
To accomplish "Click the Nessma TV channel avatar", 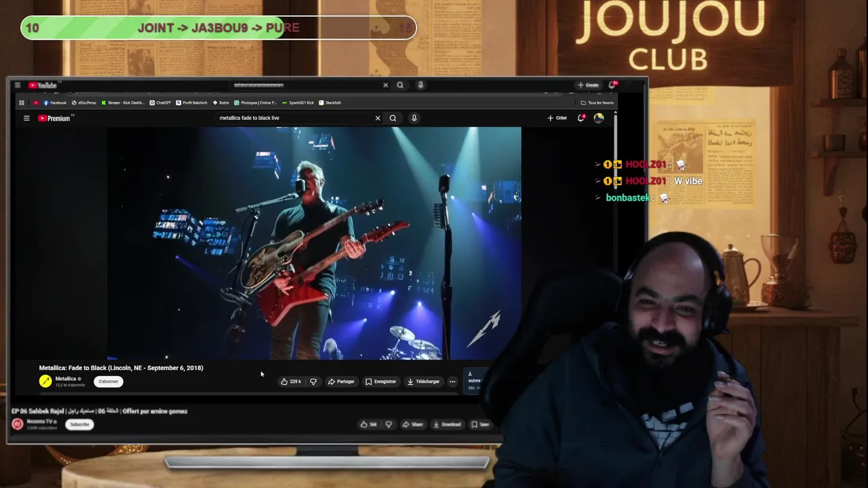I will coord(18,424).
